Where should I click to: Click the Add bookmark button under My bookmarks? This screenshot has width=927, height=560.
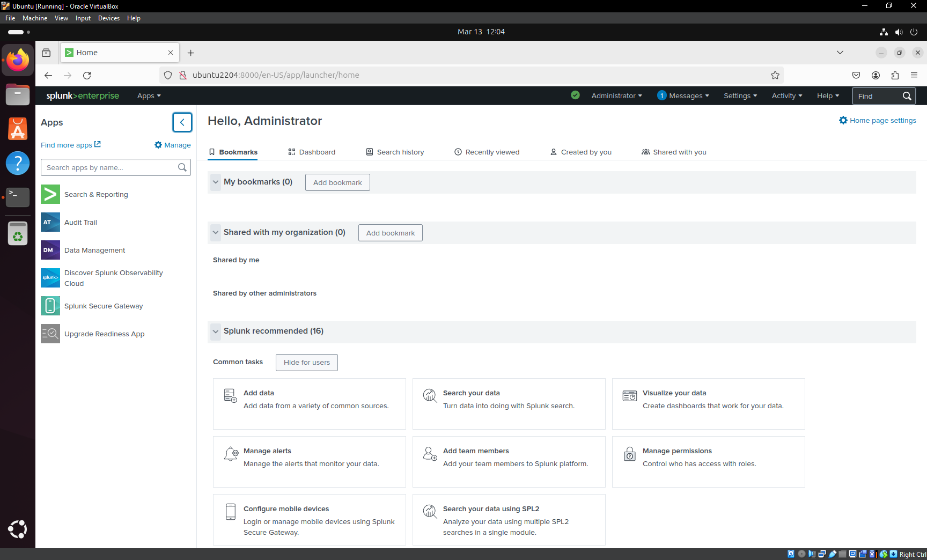[x=337, y=182]
